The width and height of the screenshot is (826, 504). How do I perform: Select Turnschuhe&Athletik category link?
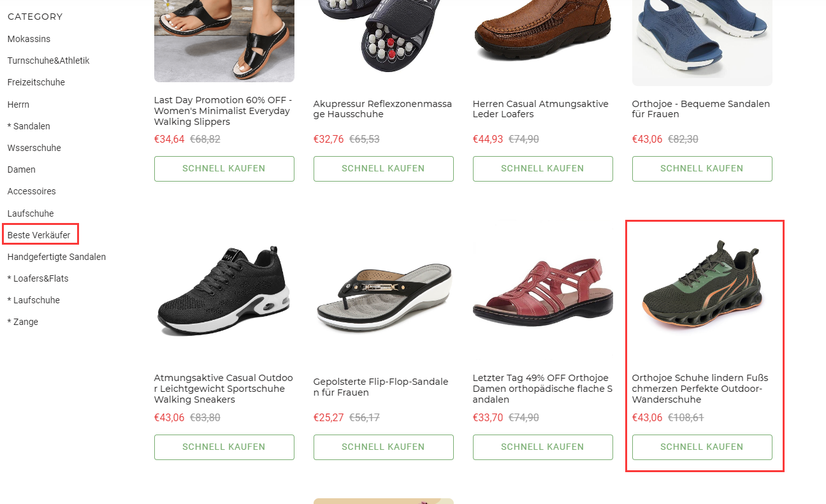pyautogui.click(x=48, y=61)
